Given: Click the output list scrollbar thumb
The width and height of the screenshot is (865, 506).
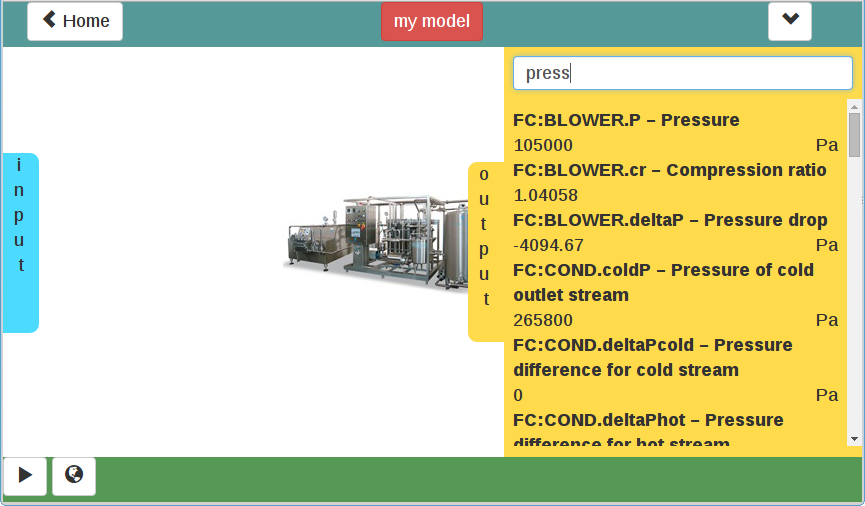Looking at the screenshot, I should coord(854,135).
